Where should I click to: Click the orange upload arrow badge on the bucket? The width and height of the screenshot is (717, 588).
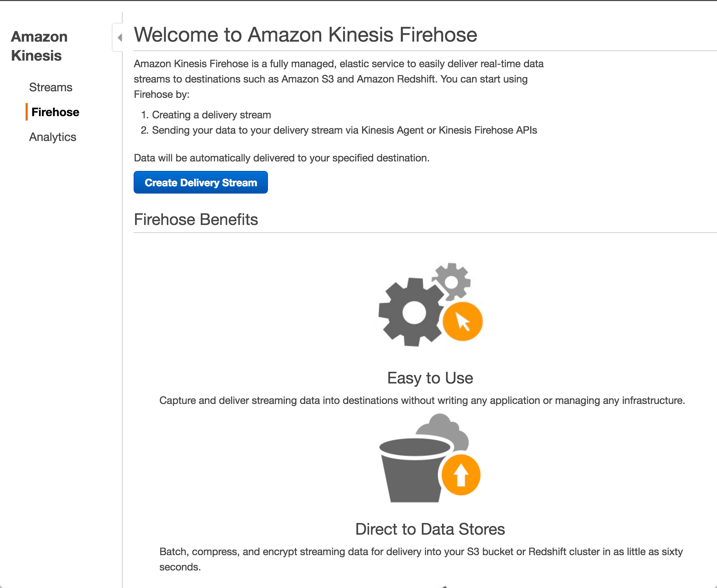(x=460, y=474)
